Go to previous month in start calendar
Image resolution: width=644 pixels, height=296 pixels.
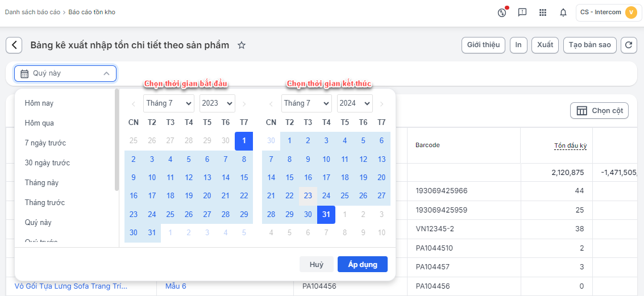point(134,103)
